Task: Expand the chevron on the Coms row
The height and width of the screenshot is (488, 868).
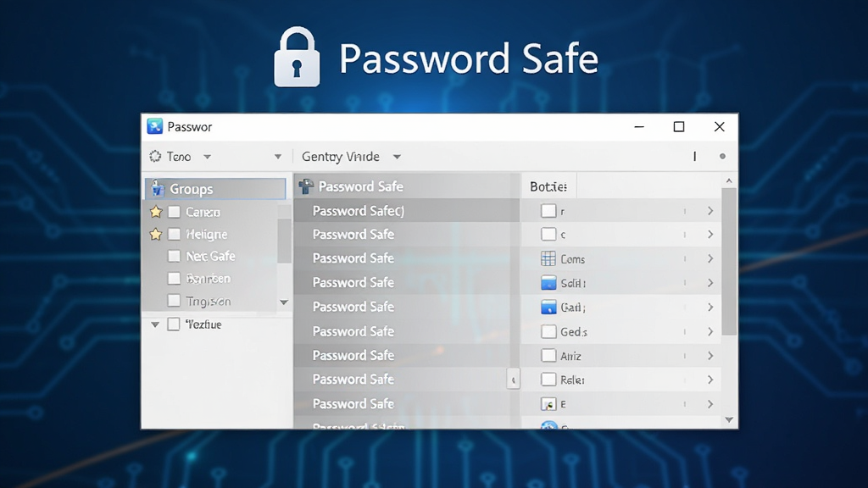Action: click(x=710, y=258)
